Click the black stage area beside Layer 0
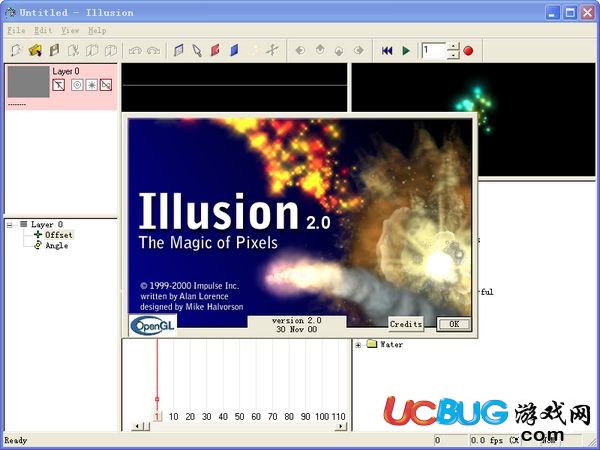Viewport: 600px width, 450px height. point(234,87)
